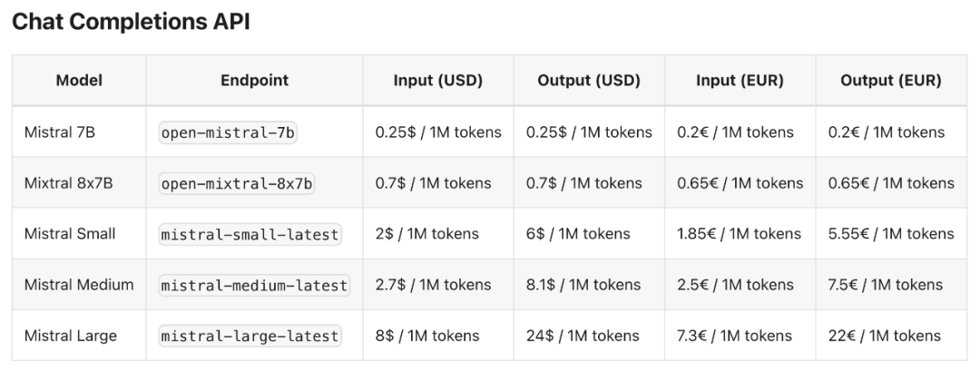This screenshot has height=371, width=980.
Task: Click Mistral Large 24$ output price
Action: 583,336
